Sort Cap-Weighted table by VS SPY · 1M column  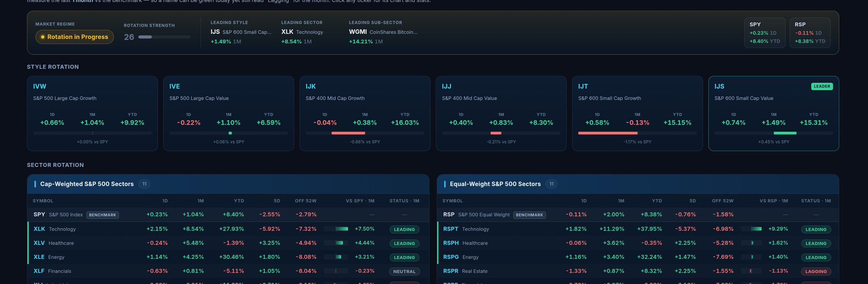tap(360, 201)
